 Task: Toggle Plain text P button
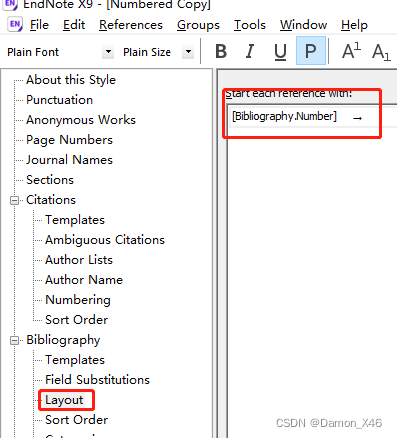(311, 51)
